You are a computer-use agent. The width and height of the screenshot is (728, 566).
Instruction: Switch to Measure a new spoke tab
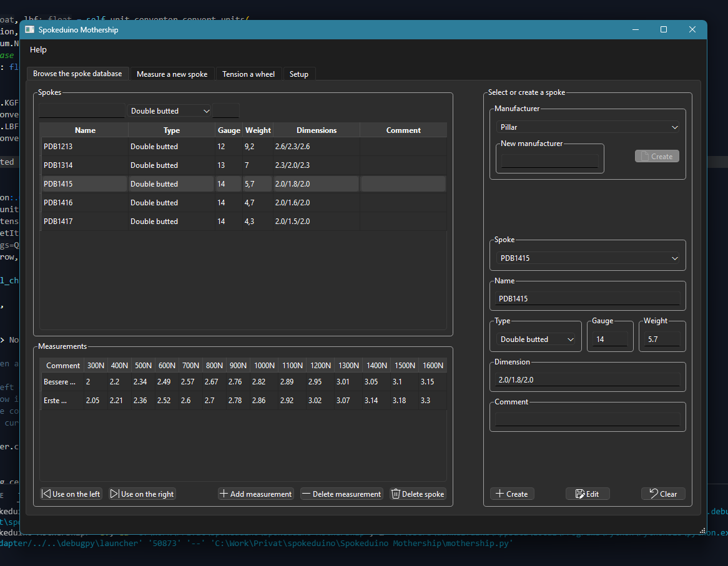tap(172, 74)
